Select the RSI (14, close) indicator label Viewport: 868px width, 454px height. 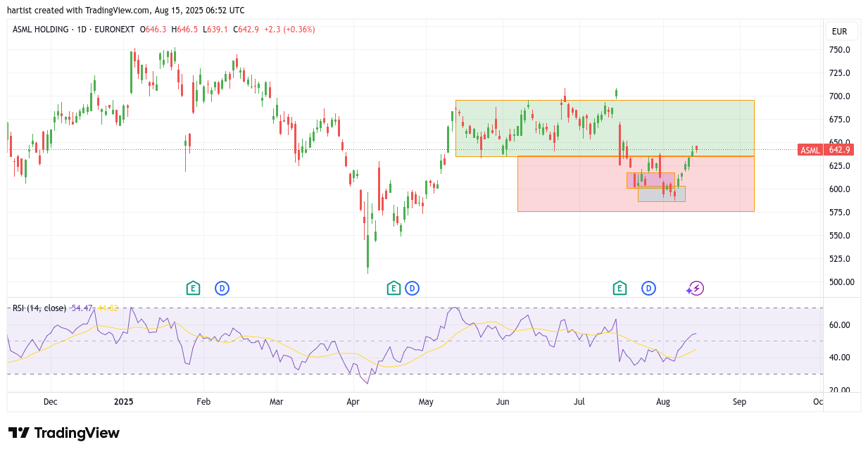pyautogui.click(x=39, y=308)
